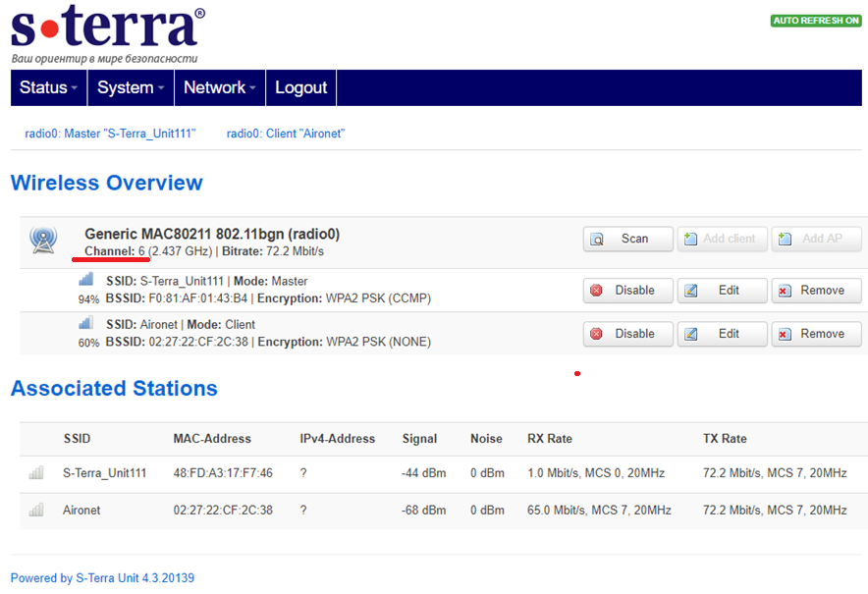Click red disable icon in S-Terra_Unit111 row
868x594 pixels.
[596, 291]
